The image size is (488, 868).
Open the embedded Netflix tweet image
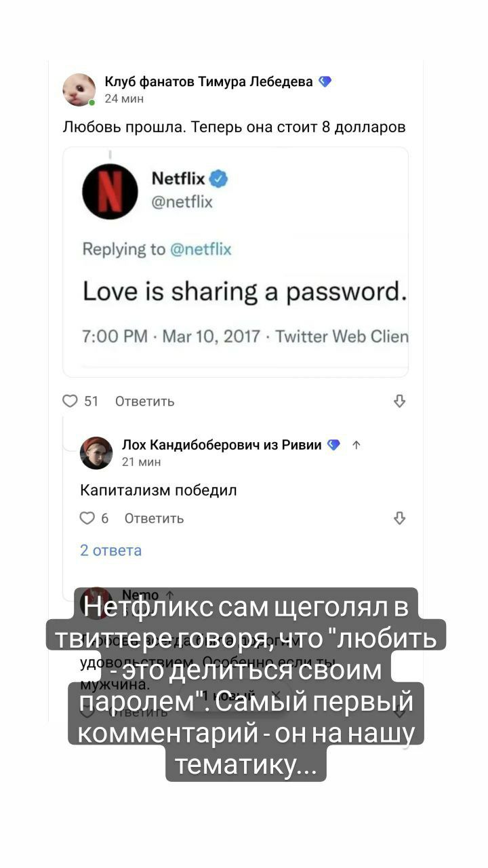point(236,262)
